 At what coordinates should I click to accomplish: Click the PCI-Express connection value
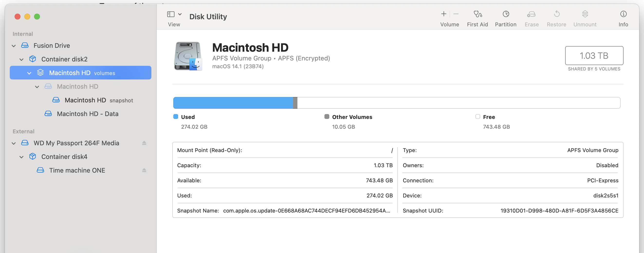click(x=603, y=180)
